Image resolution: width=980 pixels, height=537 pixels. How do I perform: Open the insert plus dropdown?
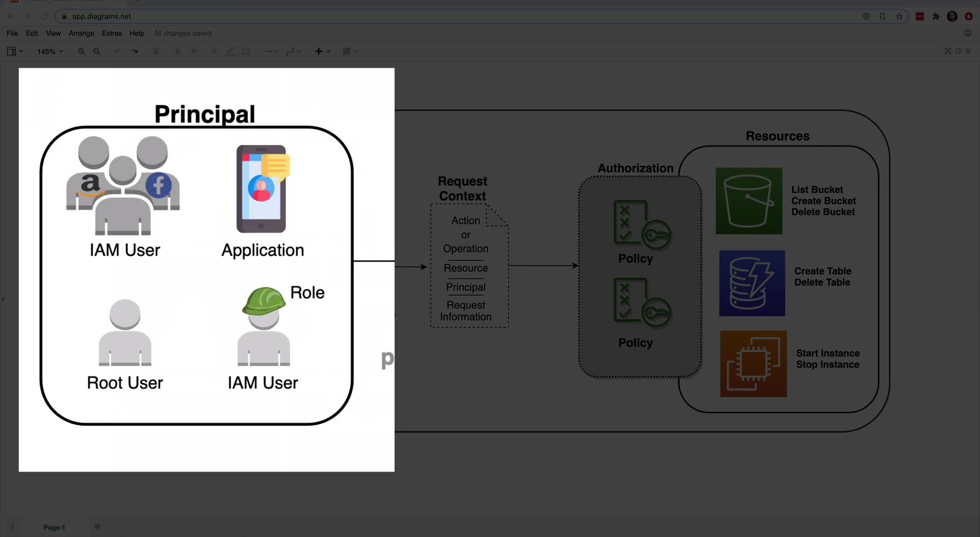(x=322, y=51)
